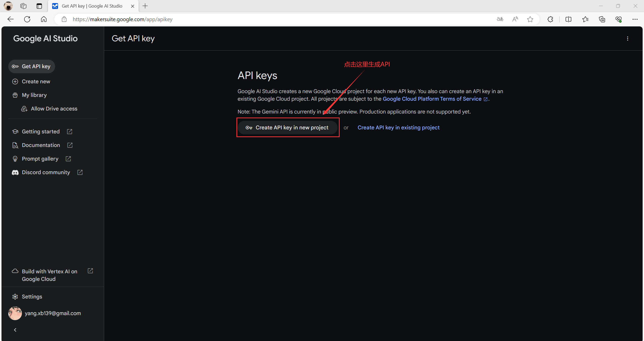Image resolution: width=644 pixels, height=341 pixels.
Task: Select the browser translate page icon
Action: [500, 19]
